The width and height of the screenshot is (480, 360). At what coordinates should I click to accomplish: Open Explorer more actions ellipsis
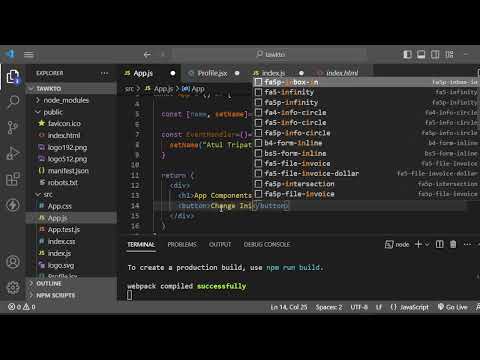104,73
